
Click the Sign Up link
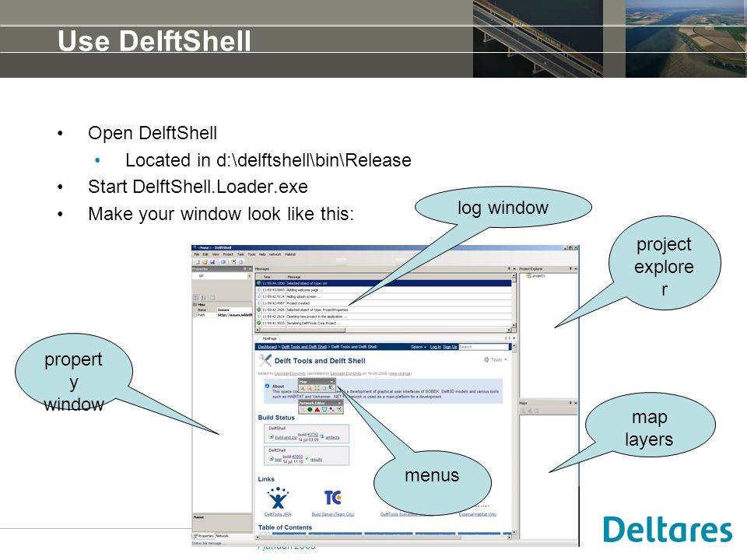coord(451,347)
